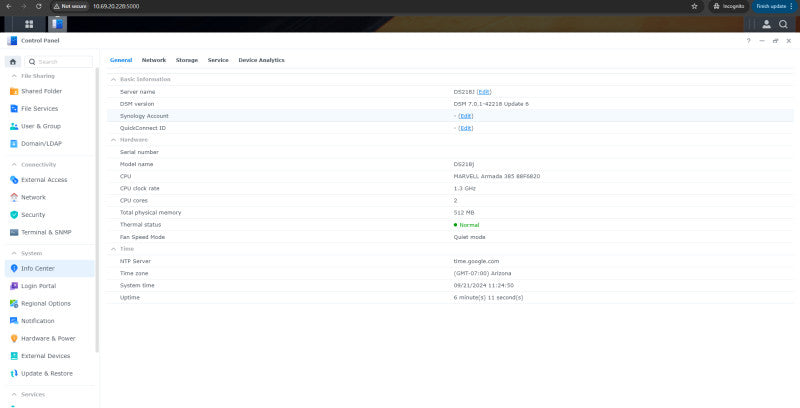Click the DSM search magnifier icon
800x408 pixels.
tap(783, 24)
